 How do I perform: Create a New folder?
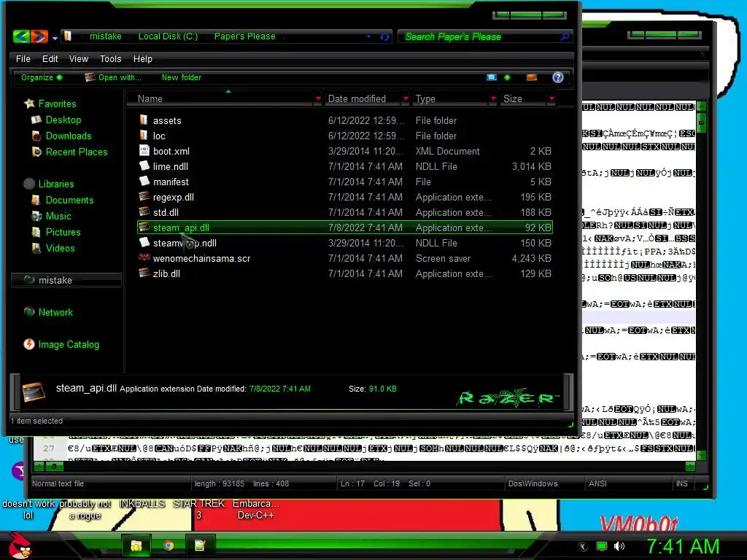(182, 77)
